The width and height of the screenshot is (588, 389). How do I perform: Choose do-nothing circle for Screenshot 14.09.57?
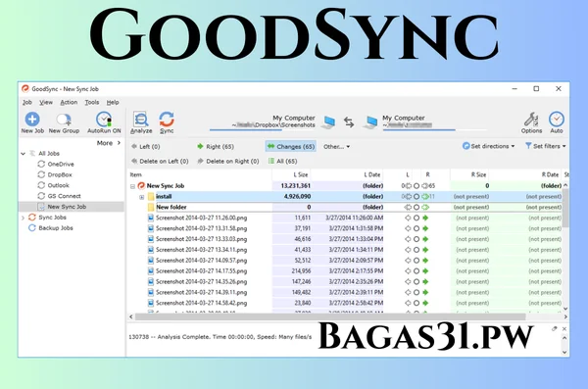point(416,261)
